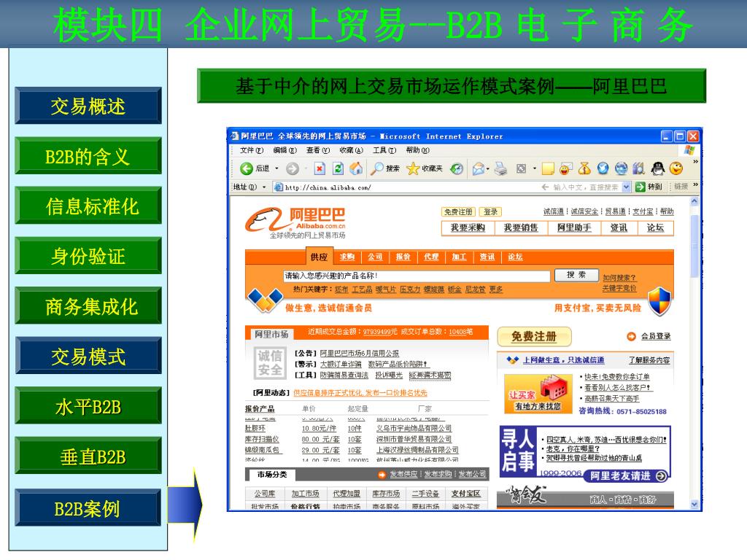Viewport: 747px width, 560px height.
Task: Click the browser vertical scrollbar down arrow
Action: [x=694, y=504]
